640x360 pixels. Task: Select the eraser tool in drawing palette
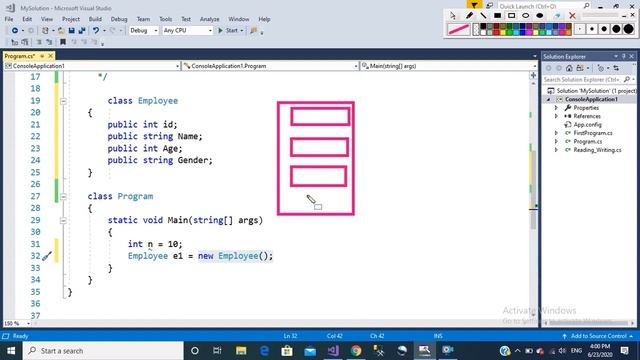pos(557,16)
